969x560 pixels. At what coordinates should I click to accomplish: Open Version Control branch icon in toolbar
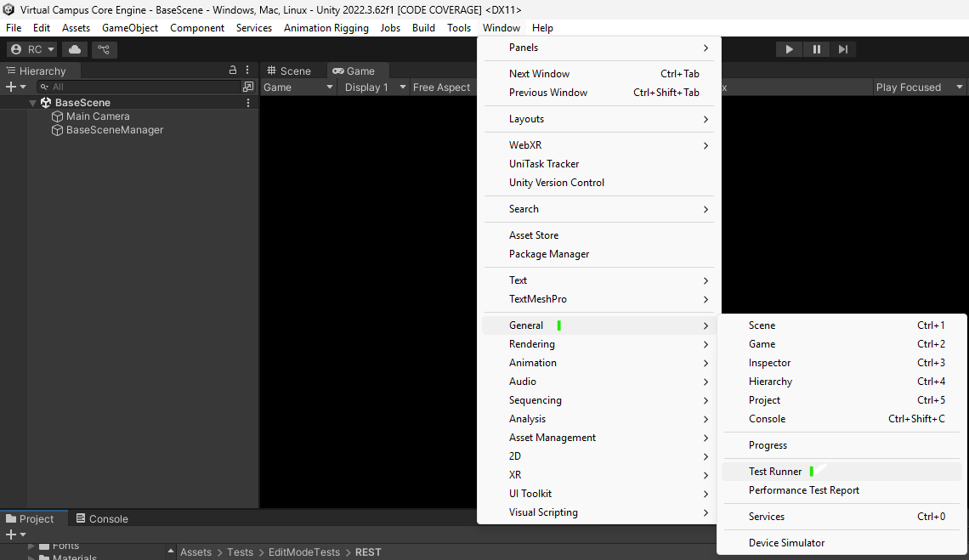104,49
